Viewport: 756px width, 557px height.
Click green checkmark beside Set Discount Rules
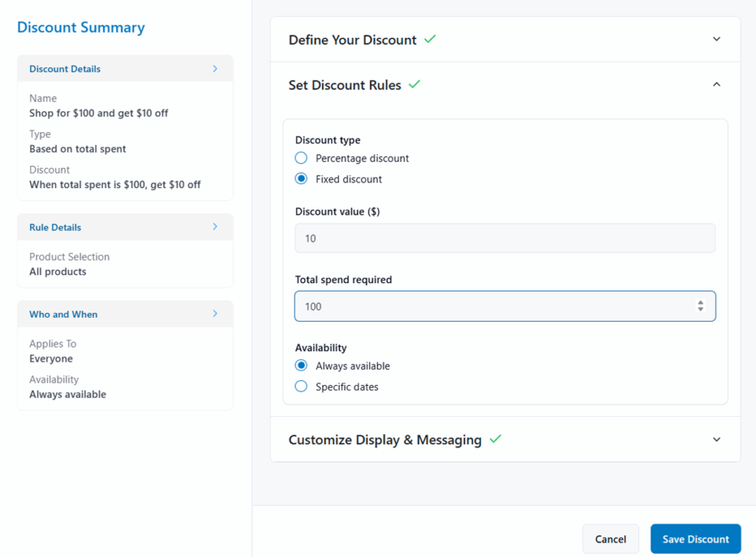click(414, 85)
